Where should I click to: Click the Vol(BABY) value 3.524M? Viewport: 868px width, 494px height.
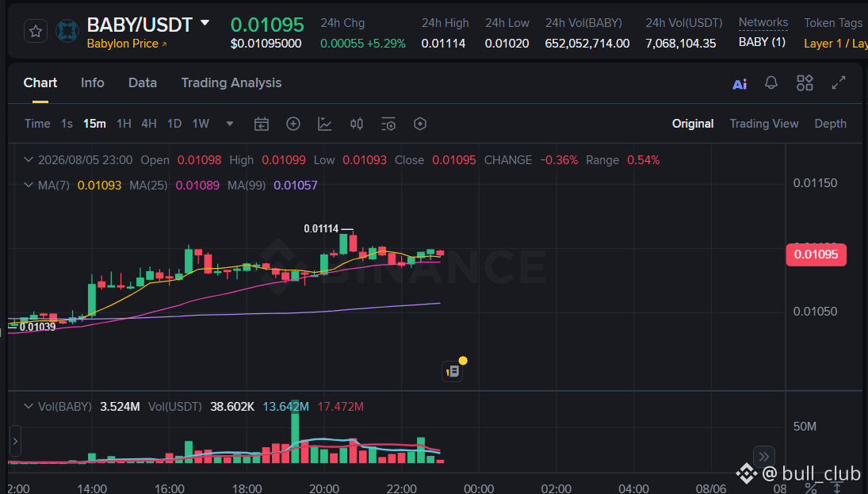pos(120,407)
